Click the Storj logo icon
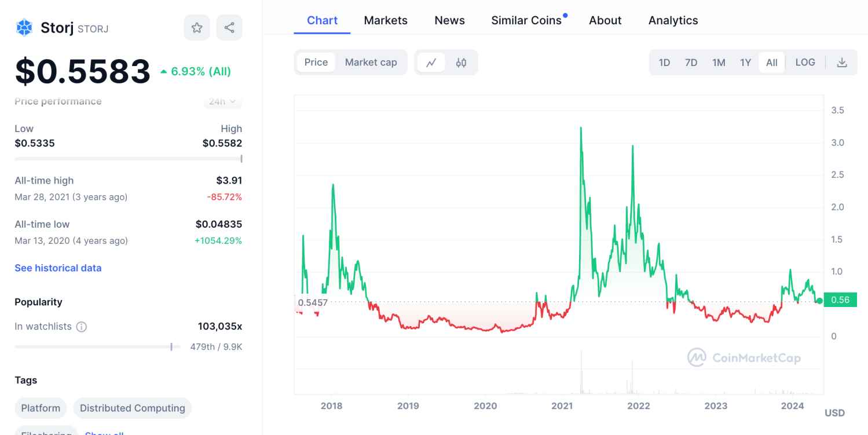This screenshot has height=435, width=868. [x=24, y=27]
